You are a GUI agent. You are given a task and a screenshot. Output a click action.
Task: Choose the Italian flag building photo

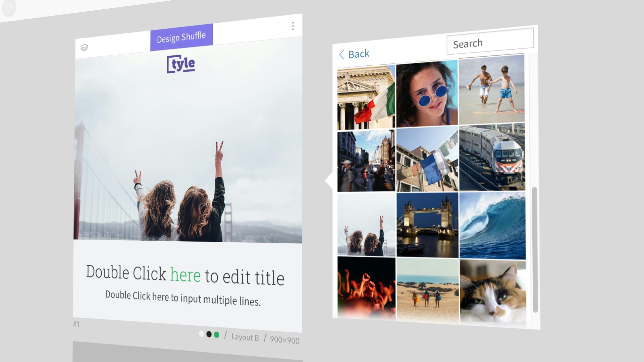click(x=366, y=97)
